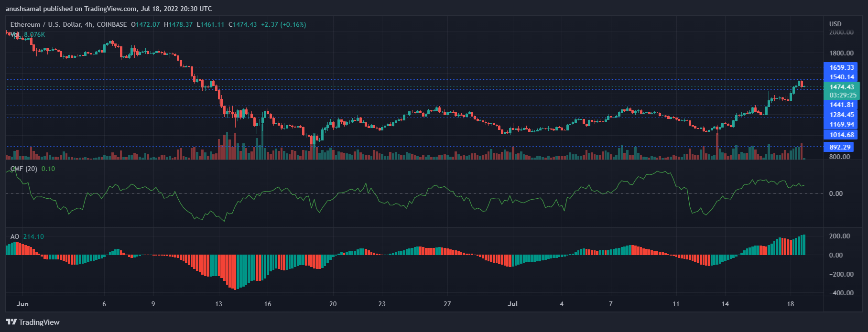
Task: Click the 1169.94 price level label
Action: pos(841,124)
